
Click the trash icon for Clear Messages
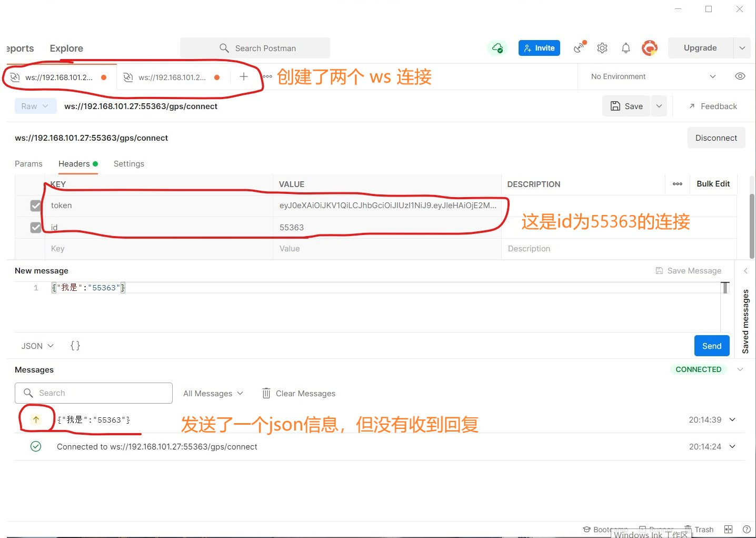266,394
